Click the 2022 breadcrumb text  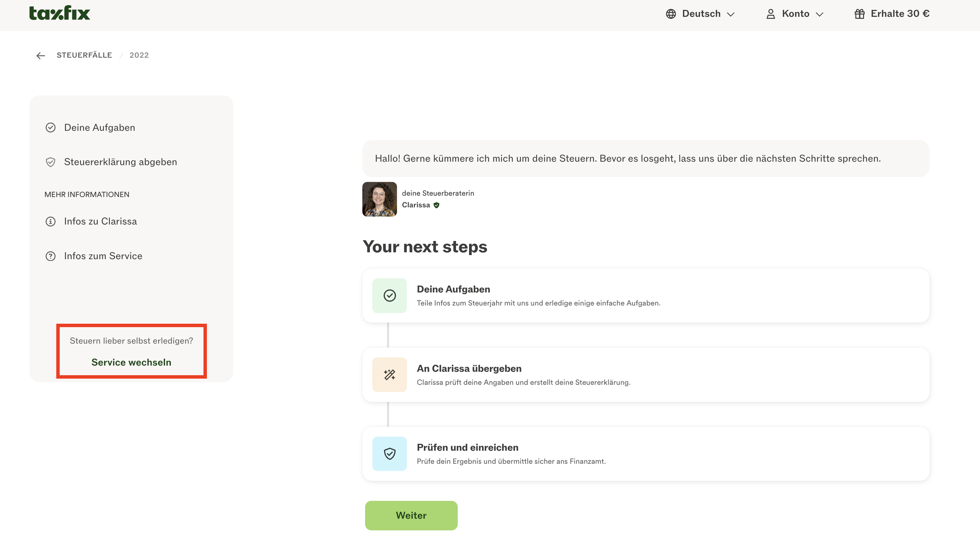139,55
